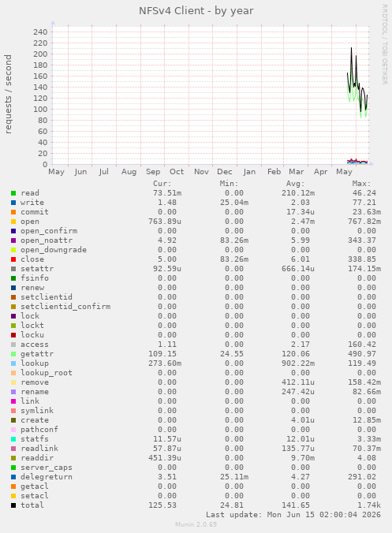Image resolution: width=392 pixels, height=533 pixels.
Task: Click the delegreturn max value 291.02
Action: pos(362,477)
